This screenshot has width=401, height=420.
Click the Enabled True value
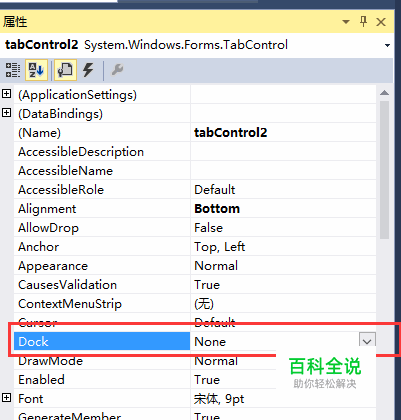[x=207, y=380]
